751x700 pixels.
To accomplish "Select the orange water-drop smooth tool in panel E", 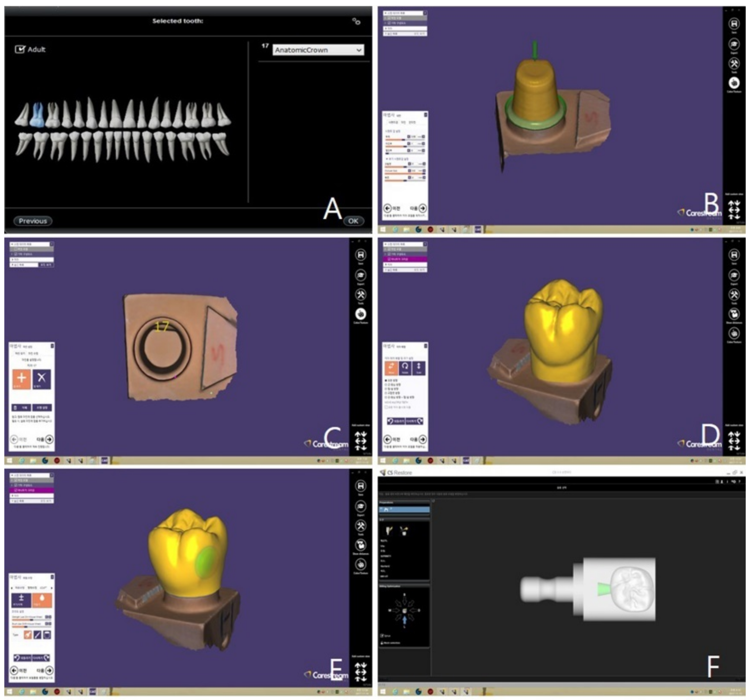I will 42,600.
